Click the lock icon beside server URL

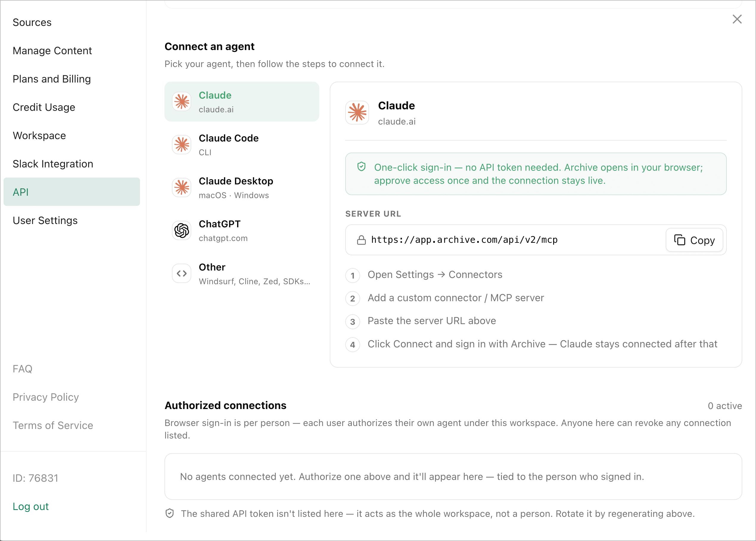(x=361, y=240)
